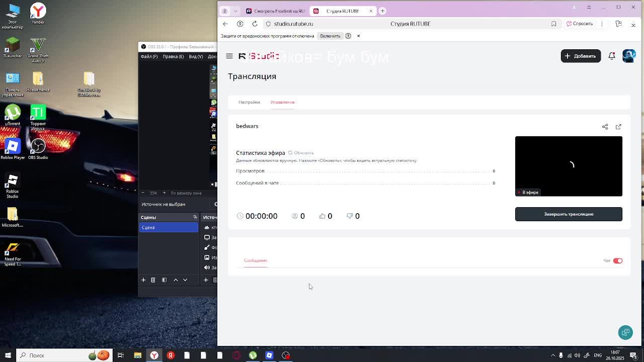The width and height of the screenshot is (644, 362).
Task: Open OBS Studio from the taskbar
Action: pos(286,355)
